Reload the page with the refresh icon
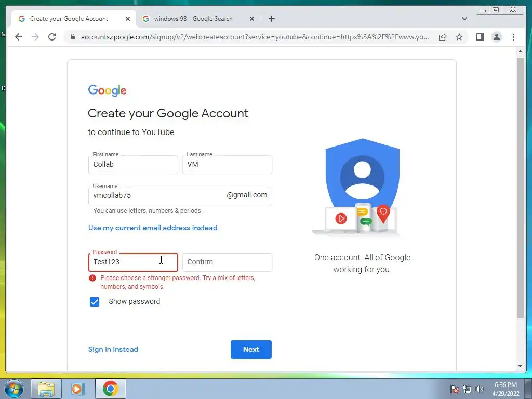 coord(52,37)
